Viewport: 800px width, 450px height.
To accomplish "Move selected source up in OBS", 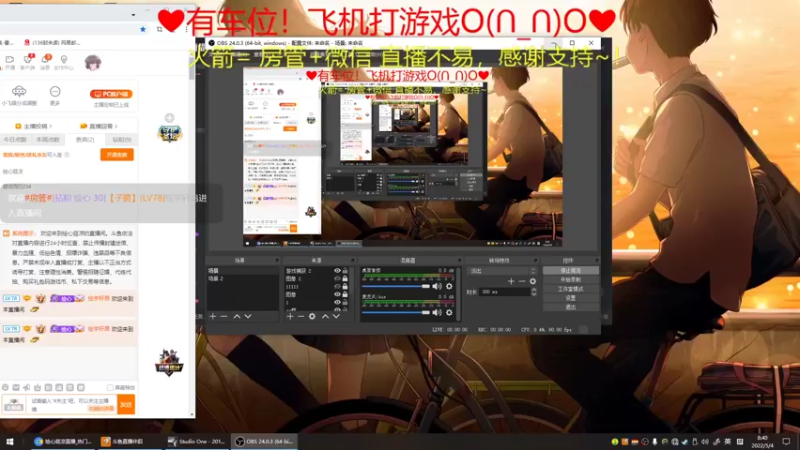I will click(x=325, y=316).
